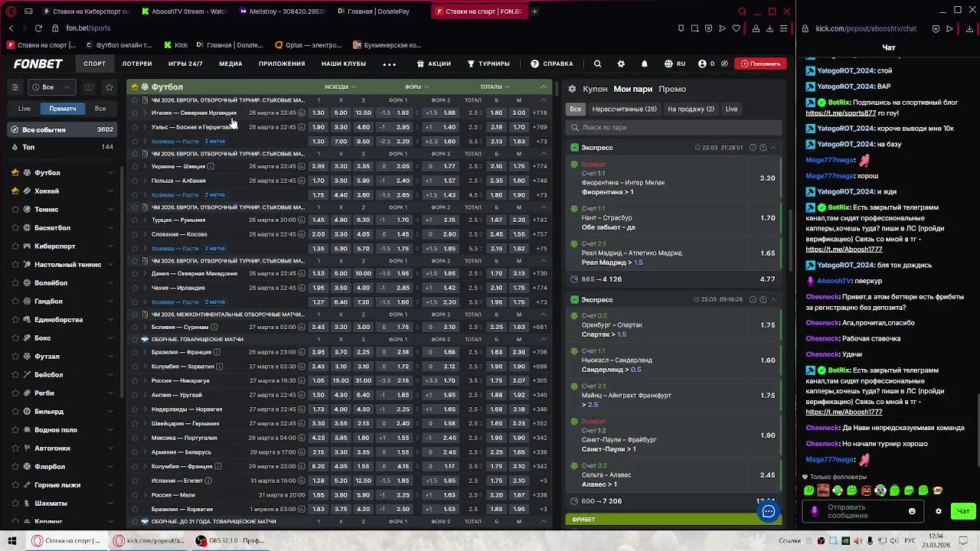
Task: Open RU language selector
Action: point(675,64)
